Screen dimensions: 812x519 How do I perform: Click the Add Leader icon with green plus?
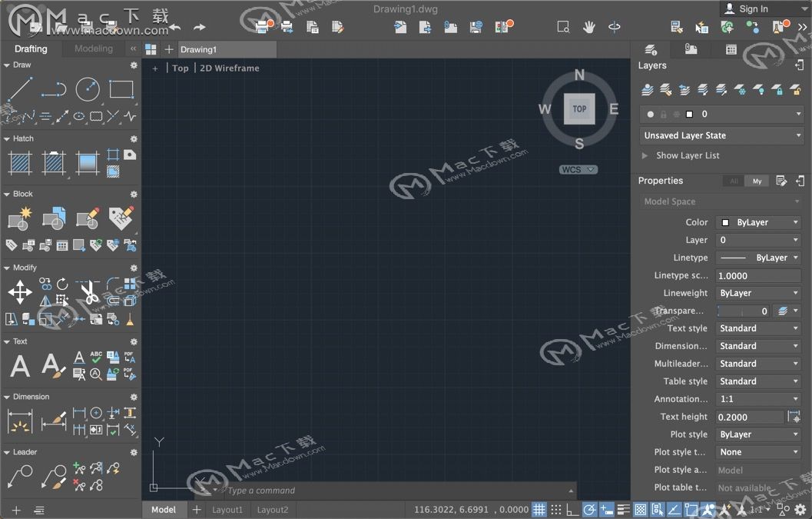click(x=78, y=468)
